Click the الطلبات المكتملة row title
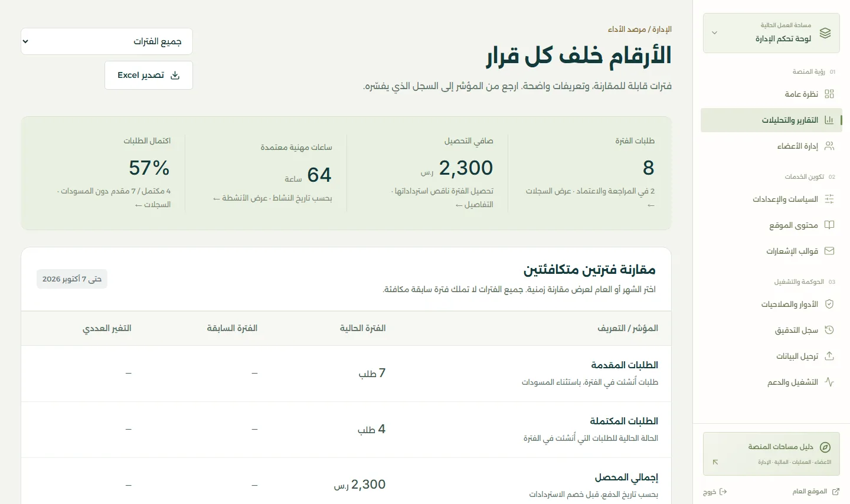Screen dimensions: 850x504 tap(624, 421)
